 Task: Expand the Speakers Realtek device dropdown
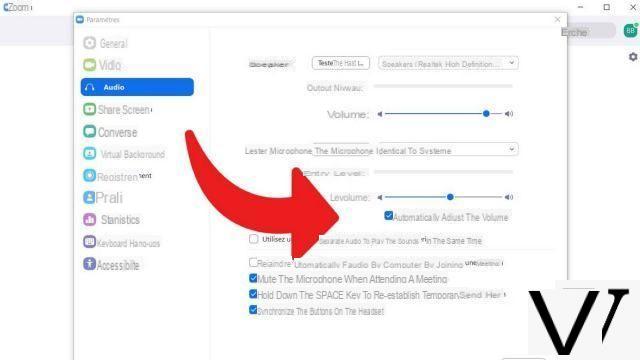(448, 63)
